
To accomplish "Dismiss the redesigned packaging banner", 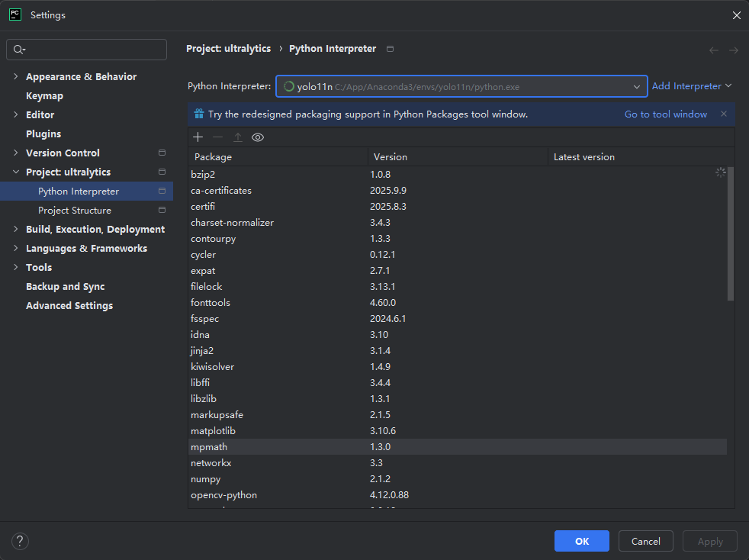I will pyautogui.click(x=723, y=114).
